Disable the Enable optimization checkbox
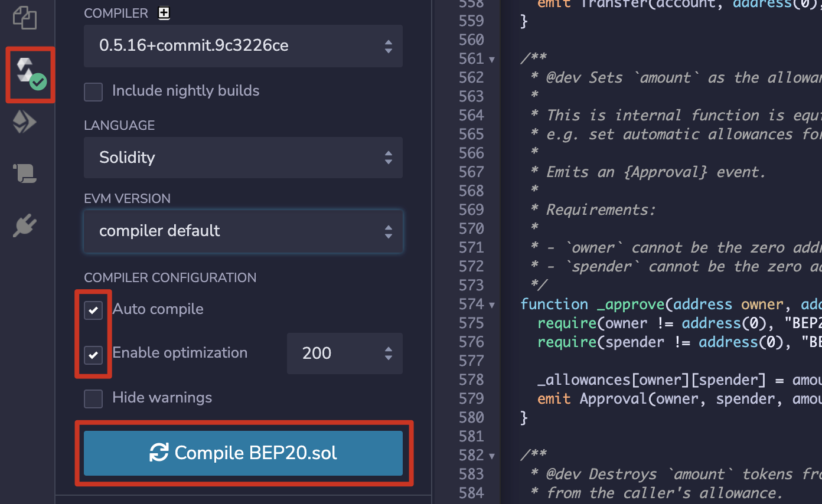 (x=93, y=354)
